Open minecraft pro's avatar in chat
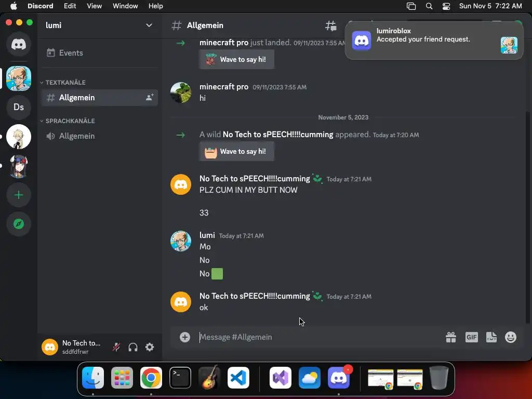 [180, 92]
